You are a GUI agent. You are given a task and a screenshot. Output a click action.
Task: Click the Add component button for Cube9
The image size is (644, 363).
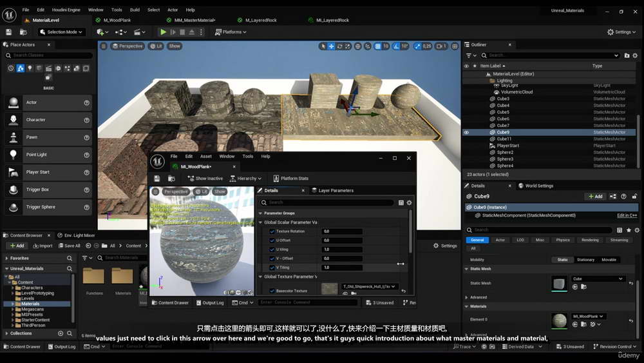pos(596,197)
